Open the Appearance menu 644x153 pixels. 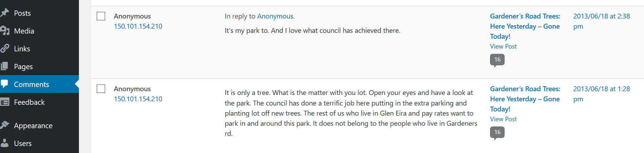[x=33, y=126]
